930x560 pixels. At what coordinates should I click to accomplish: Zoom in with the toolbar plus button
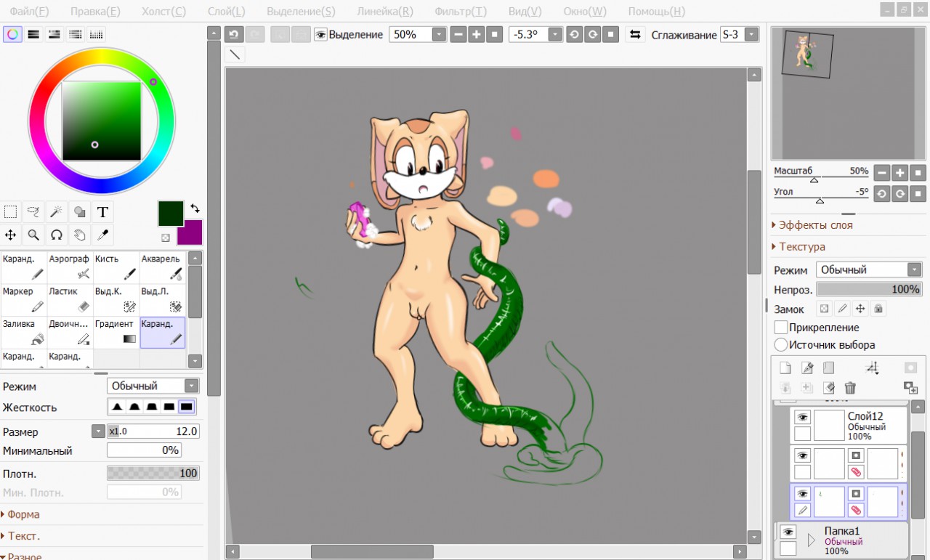coord(476,34)
